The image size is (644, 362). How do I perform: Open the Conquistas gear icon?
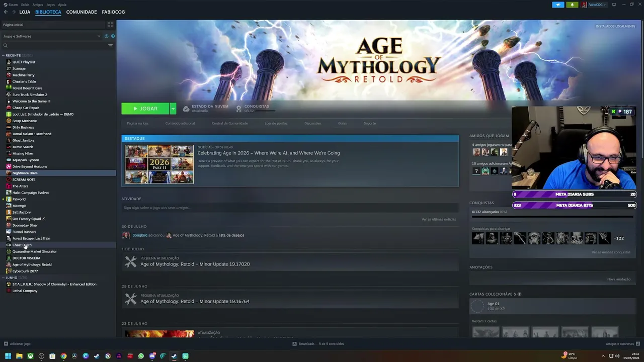[239, 109]
